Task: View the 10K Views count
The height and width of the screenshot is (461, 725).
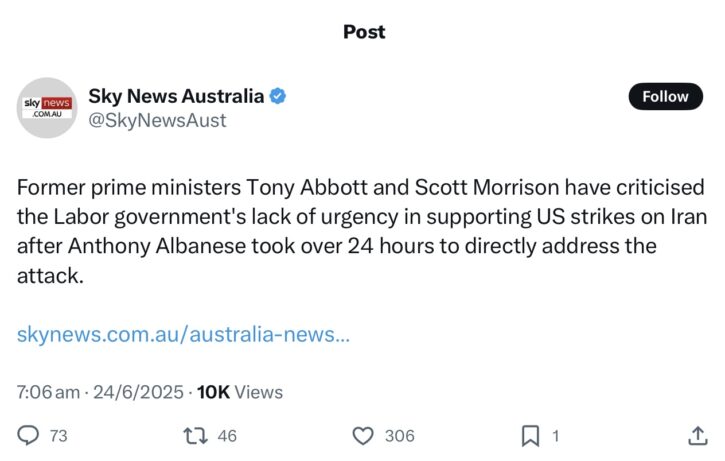Action: [240, 392]
